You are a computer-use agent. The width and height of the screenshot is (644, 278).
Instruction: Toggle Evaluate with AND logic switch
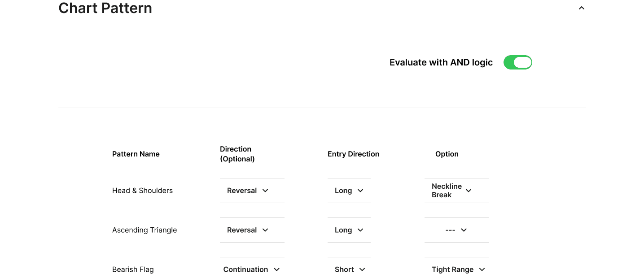(517, 62)
